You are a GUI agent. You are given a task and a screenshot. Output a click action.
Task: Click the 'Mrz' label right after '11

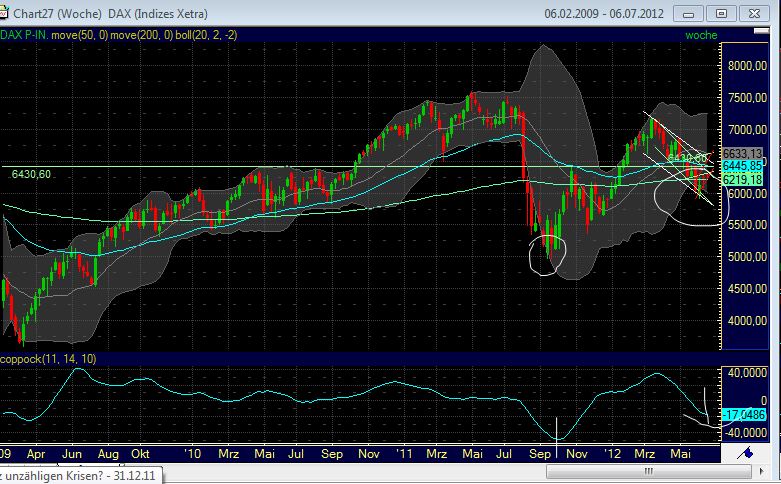click(x=436, y=454)
